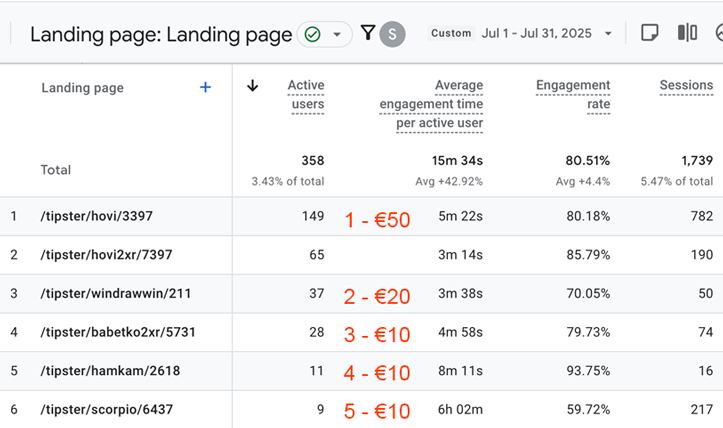723x428 pixels.
Task: Open the green checkmark report status dropdown
Action: 325,34
